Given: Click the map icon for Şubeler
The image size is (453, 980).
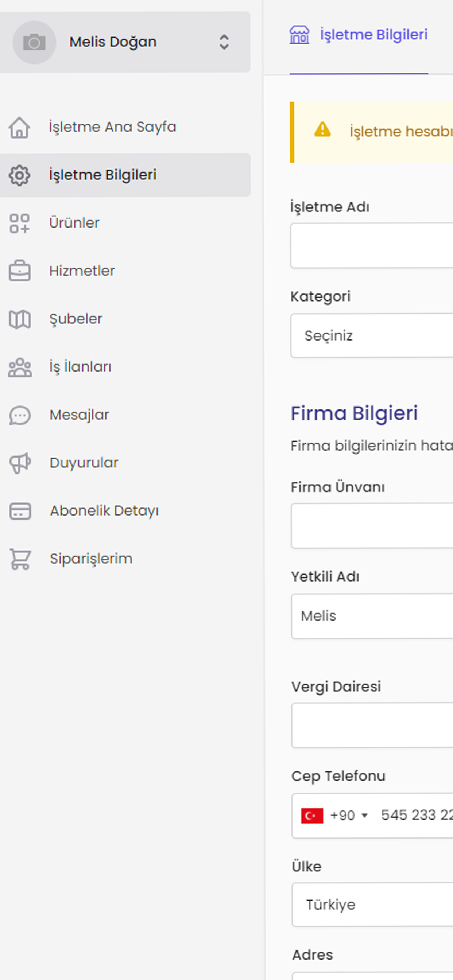Looking at the screenshot, I should (19, 319).
